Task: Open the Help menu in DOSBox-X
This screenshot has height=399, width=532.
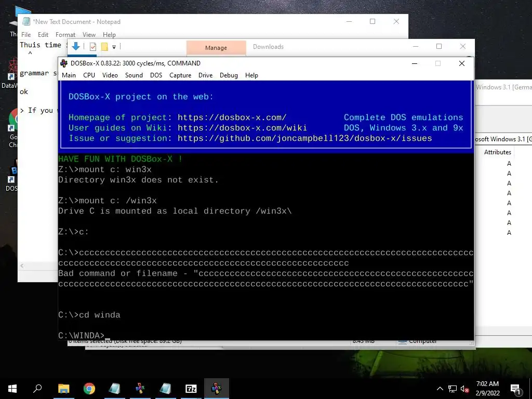Action: [x=251, y=75]
